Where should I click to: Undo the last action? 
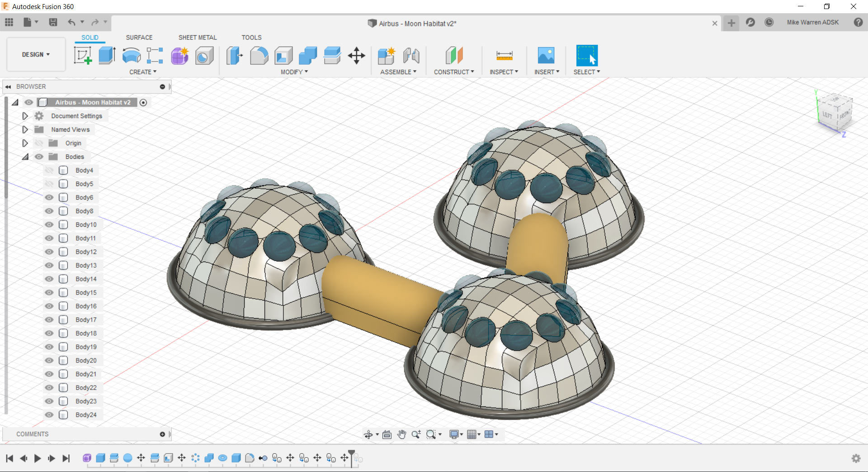click(x=71, y=22)
